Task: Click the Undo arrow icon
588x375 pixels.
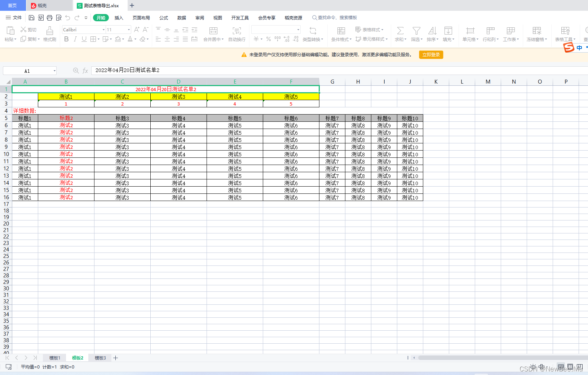Action: [x=68, y=18]
